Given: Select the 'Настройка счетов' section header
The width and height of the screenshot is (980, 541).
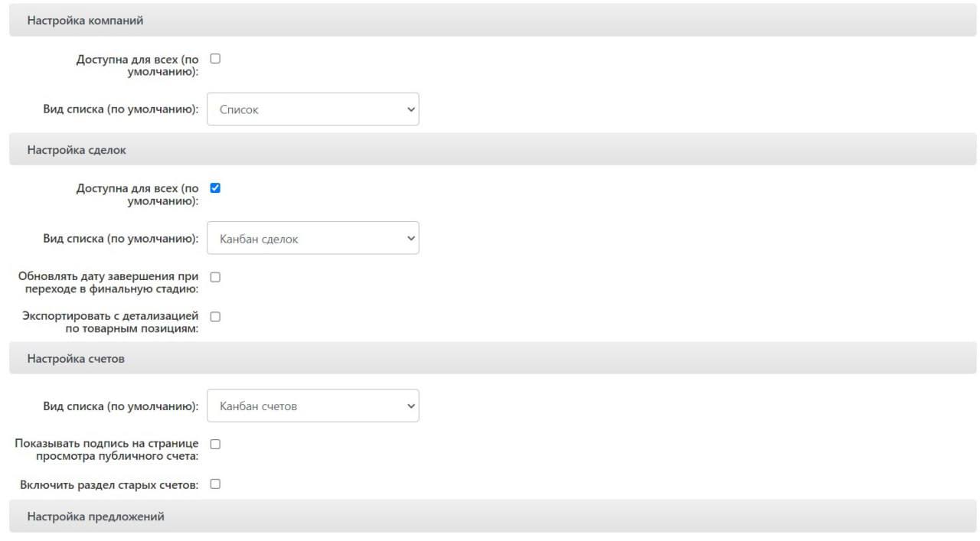Looking at the screenshot, I should click(76, 358).
